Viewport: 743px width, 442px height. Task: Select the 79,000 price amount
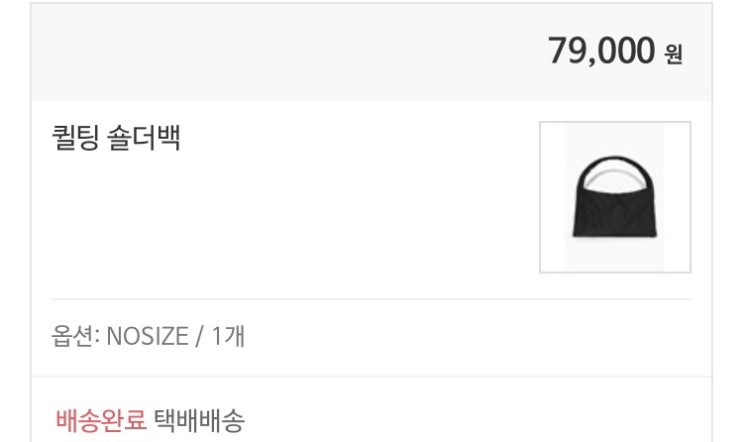click(601, 51)
